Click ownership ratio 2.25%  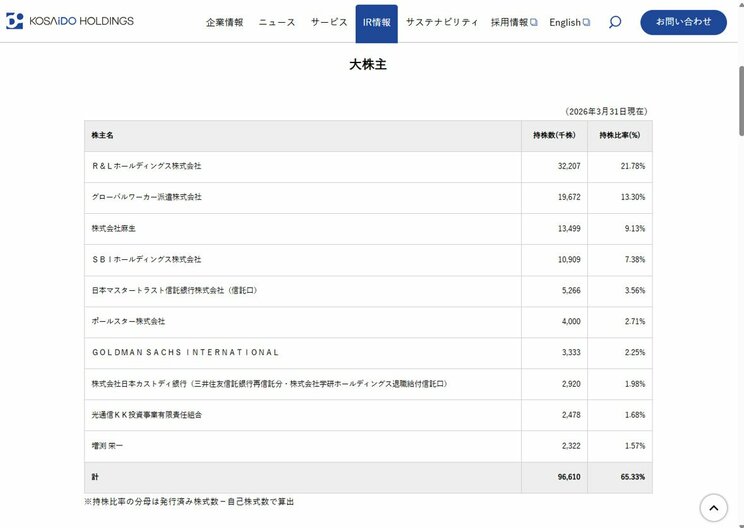(x=635, y=352)
